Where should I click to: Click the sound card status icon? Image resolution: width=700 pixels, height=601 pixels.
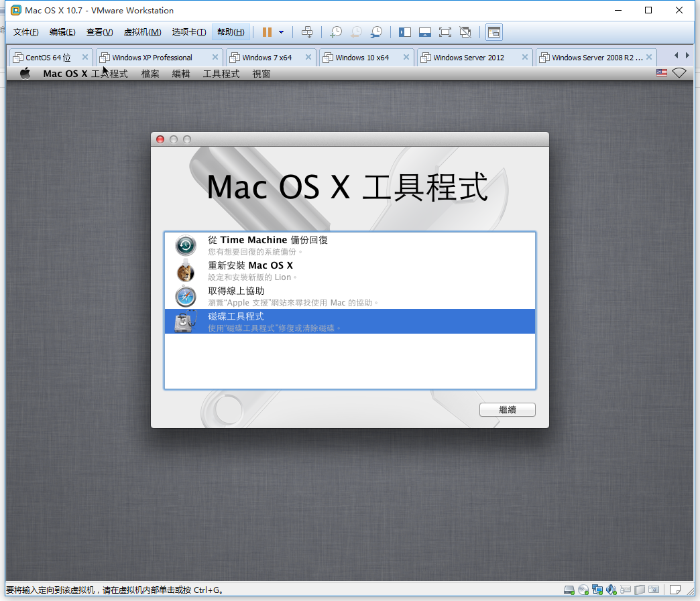[x=611, y=590]
